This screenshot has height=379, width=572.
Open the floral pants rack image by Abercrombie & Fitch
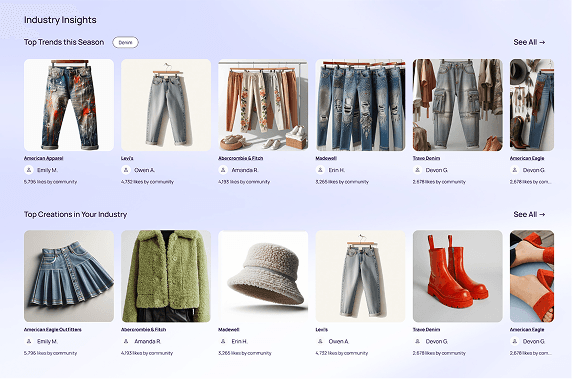coord(263,105)
